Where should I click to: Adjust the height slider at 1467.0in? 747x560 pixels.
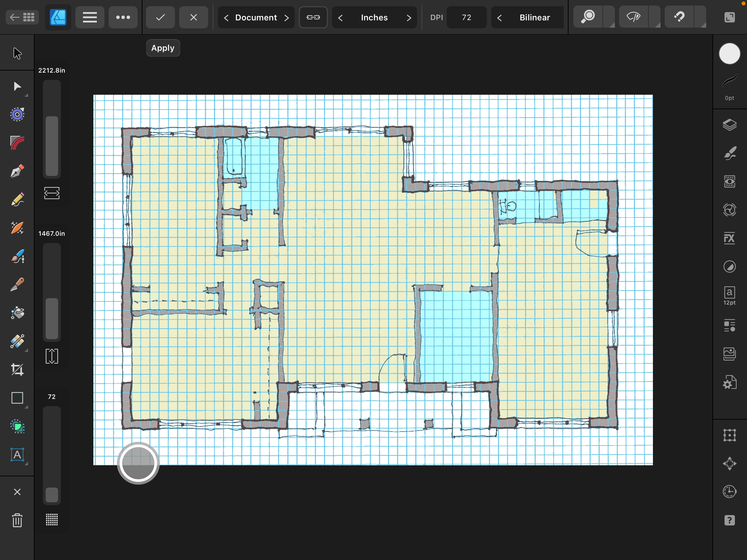pyautogui.click(x=52, y=292)
